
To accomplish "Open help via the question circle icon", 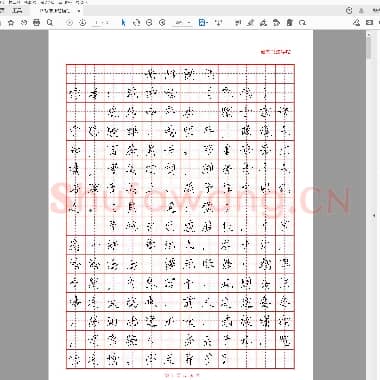I will click(349, 11).
